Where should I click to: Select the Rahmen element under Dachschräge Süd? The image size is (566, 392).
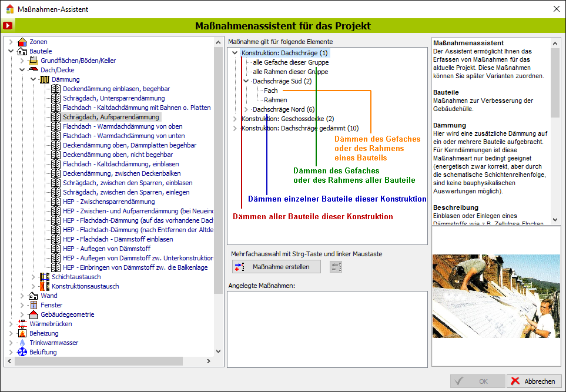(x=276, y=100)
